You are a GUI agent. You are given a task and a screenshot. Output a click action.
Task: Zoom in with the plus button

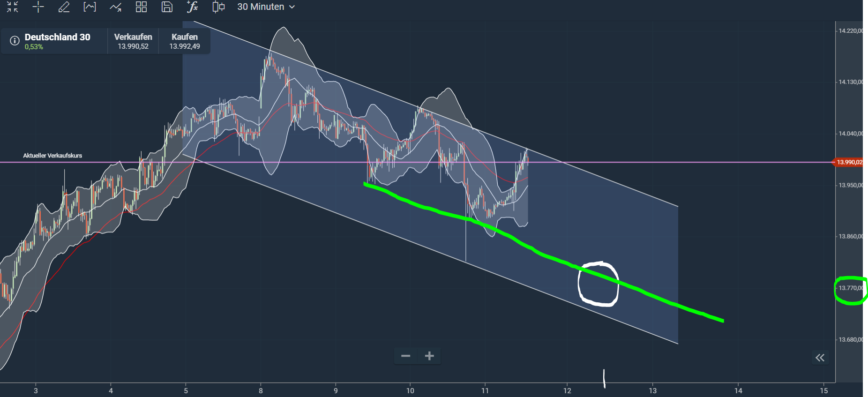pos(429,356)
